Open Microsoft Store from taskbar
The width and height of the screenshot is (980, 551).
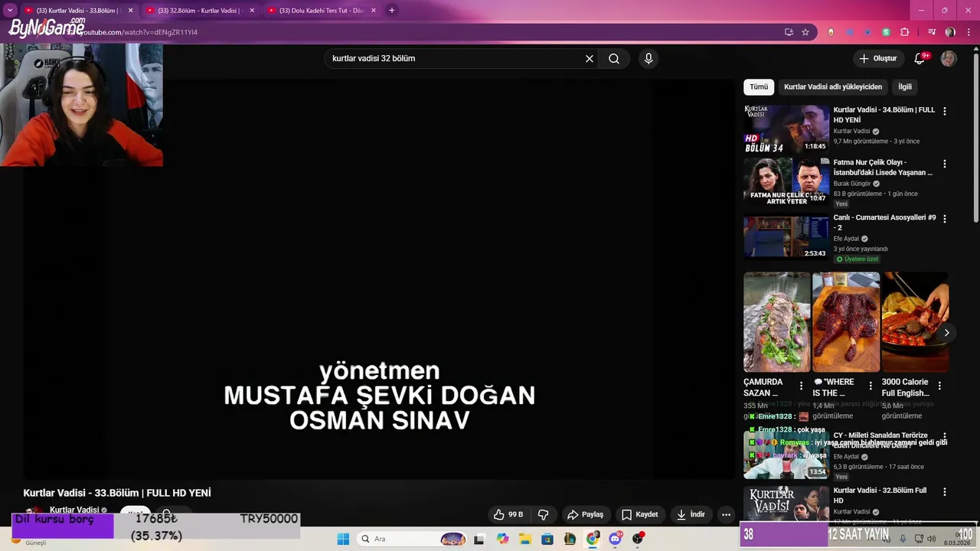(x=547, y=539)
